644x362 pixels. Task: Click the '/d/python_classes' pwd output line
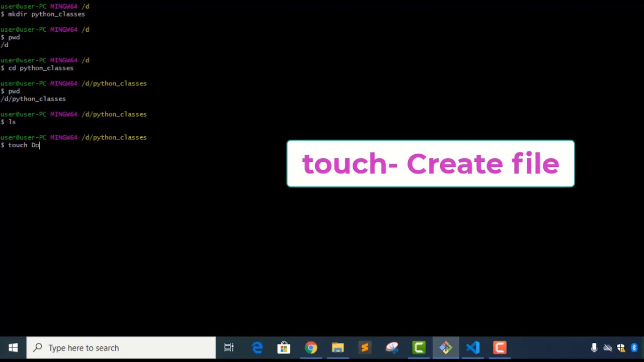[33, 99]
